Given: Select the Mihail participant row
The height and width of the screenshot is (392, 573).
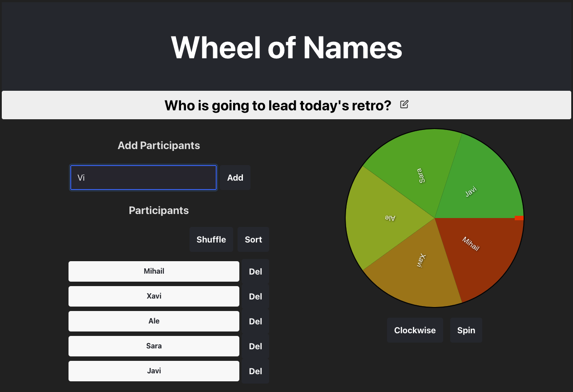Looking at the screenshot, I should click(154, 271).
